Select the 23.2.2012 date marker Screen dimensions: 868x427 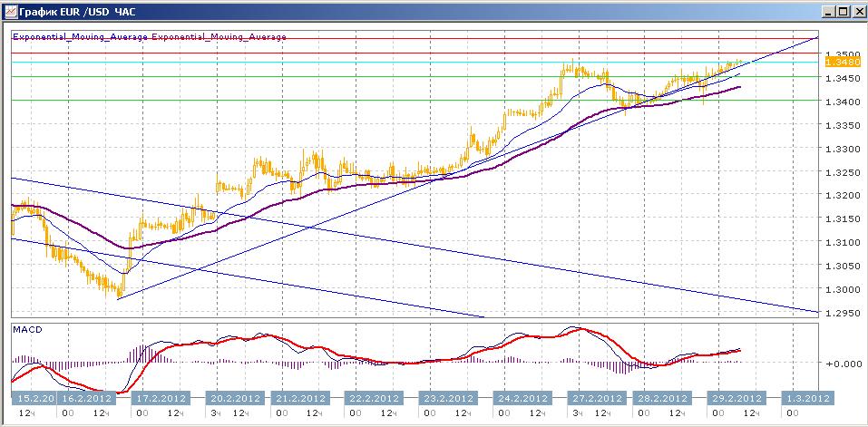point(448,398)
